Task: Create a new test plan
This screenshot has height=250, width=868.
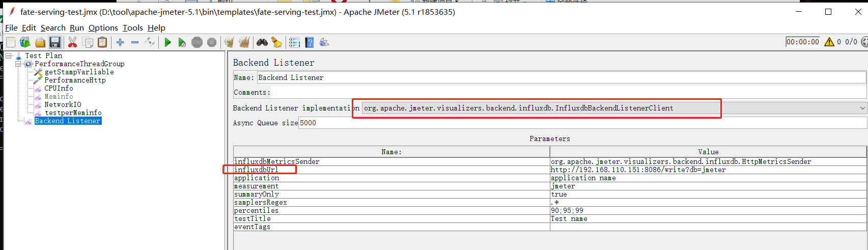Action: click(x=11, y=42)
